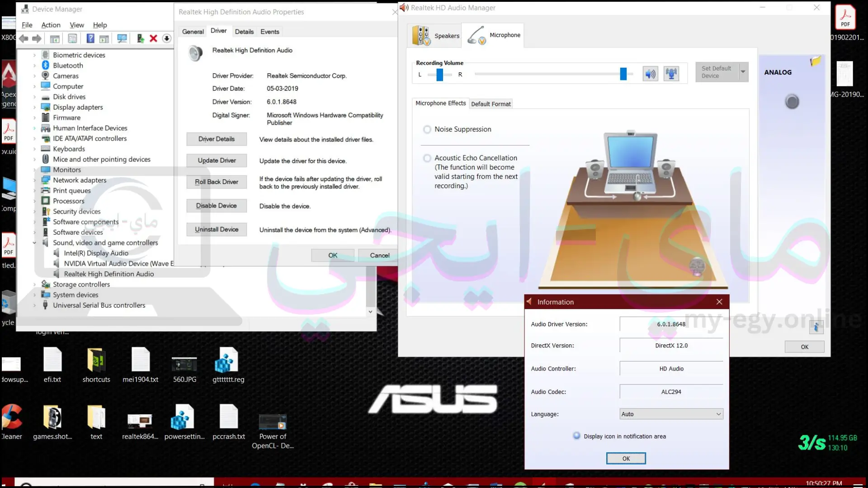Open the Action menu in Device Manager

[51, 25]
